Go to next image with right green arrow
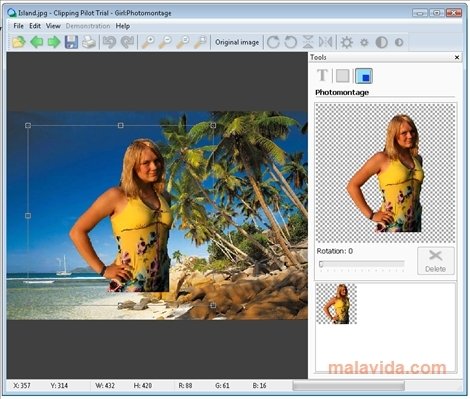470x399 pixels. point(54,42)
